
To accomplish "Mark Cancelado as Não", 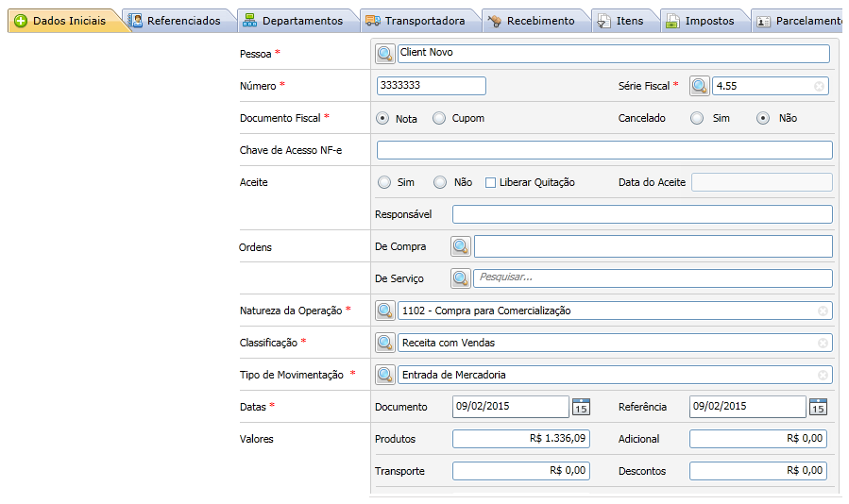I will (763, 118).
